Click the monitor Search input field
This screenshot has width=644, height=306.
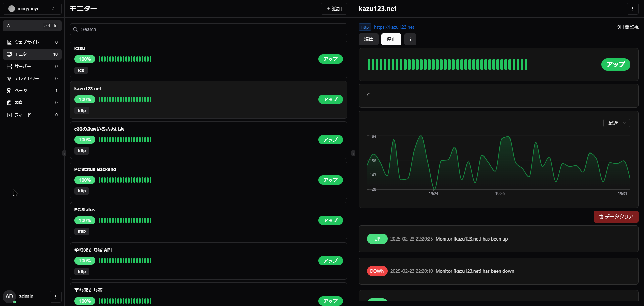pos(209,29)
